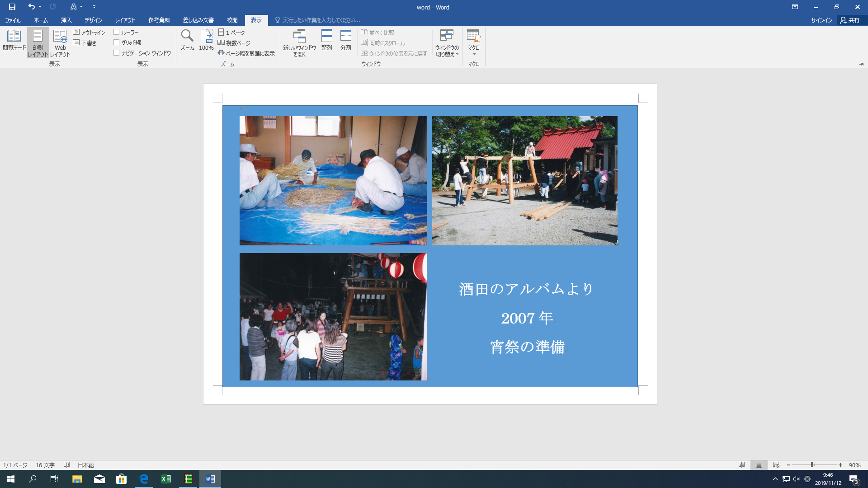
Task: Select the straw-weaving photo
Action: click(333, 181)
